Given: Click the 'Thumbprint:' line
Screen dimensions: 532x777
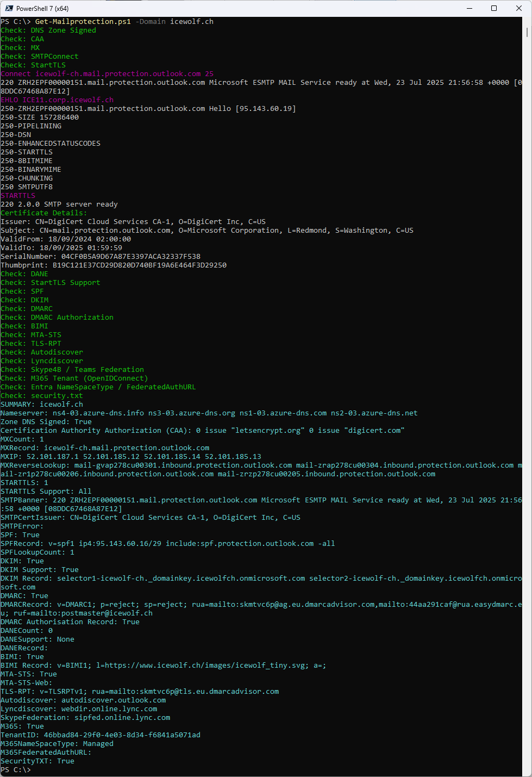Looking at the screenshot, I should tap(114, 265).
